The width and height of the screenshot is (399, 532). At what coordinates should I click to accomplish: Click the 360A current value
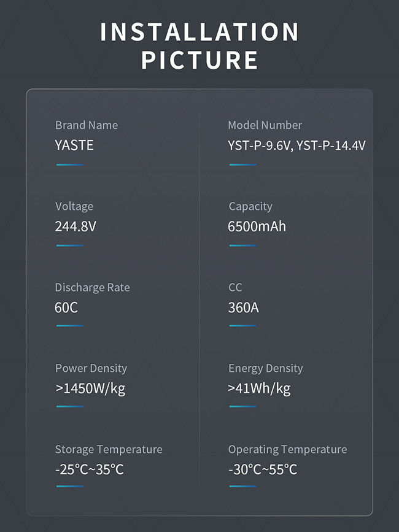[243, 307]
